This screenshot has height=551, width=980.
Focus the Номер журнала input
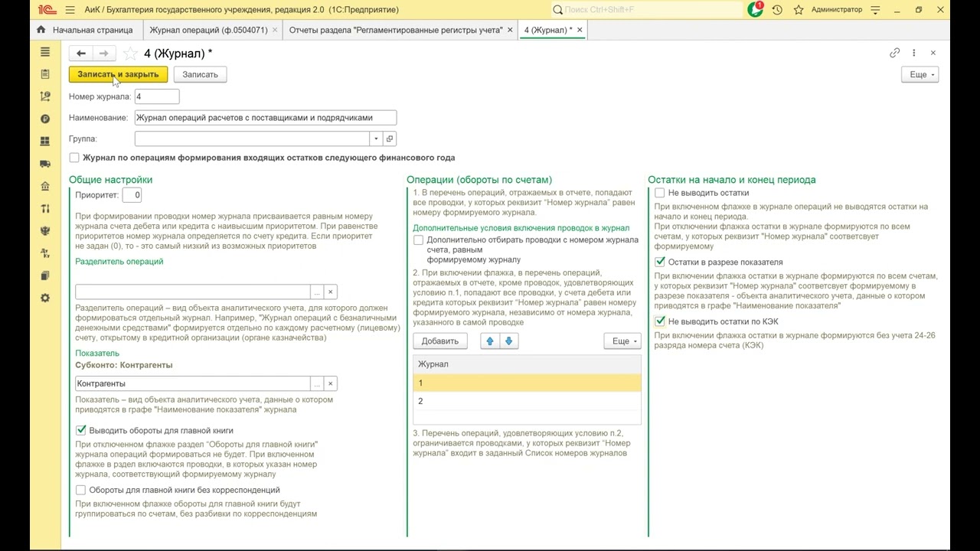click(x=157, y=96)
